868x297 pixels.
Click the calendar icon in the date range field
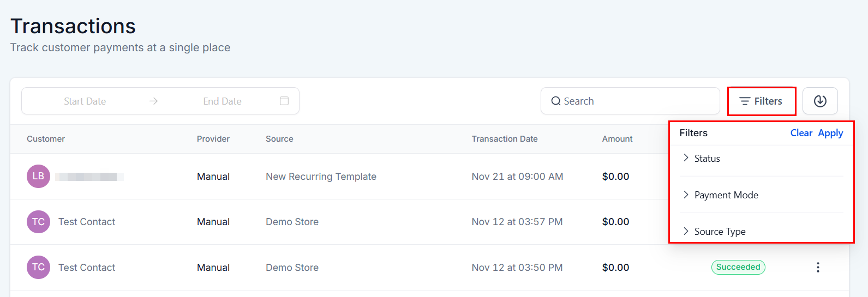pos(284,101)
